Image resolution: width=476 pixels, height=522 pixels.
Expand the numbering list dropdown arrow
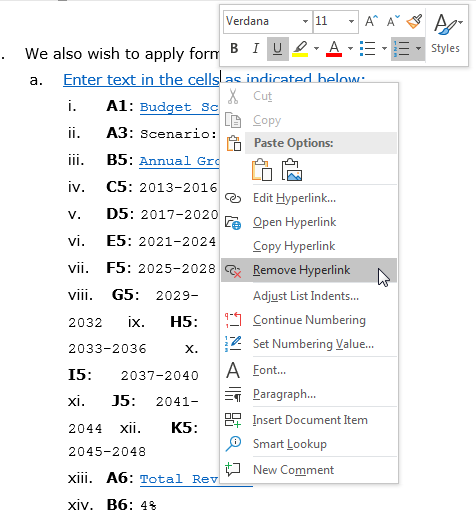418,49
